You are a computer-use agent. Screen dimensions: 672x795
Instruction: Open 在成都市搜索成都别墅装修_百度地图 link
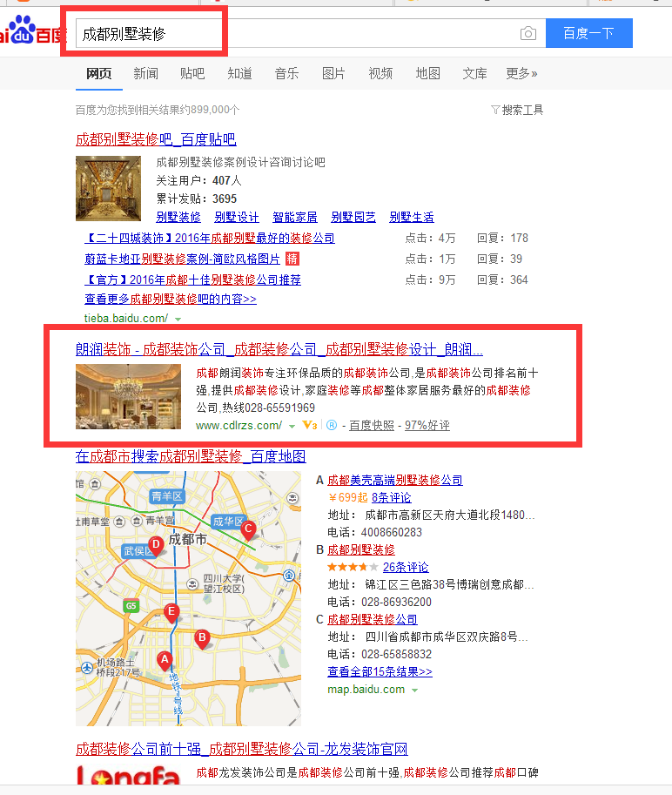[191, 455]
